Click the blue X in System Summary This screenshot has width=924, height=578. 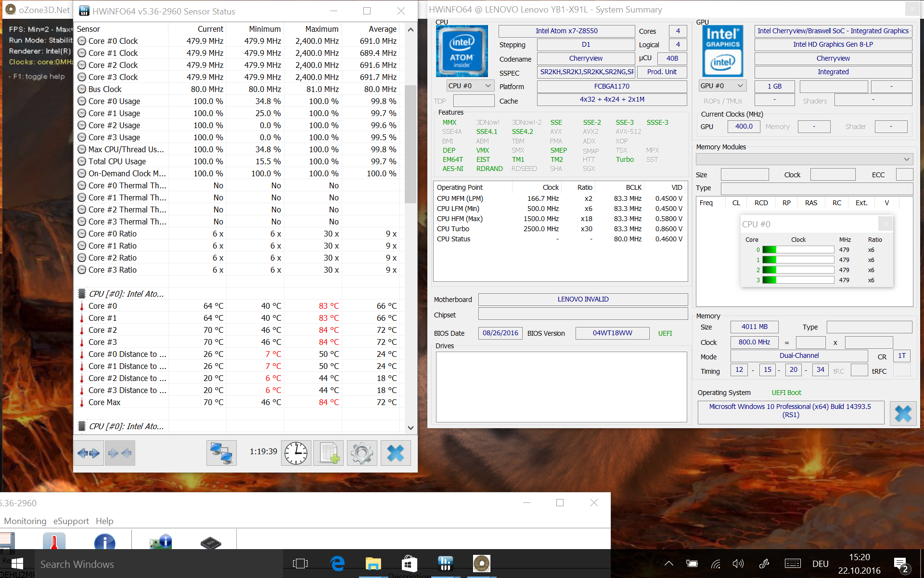click(x=903, y=413)
